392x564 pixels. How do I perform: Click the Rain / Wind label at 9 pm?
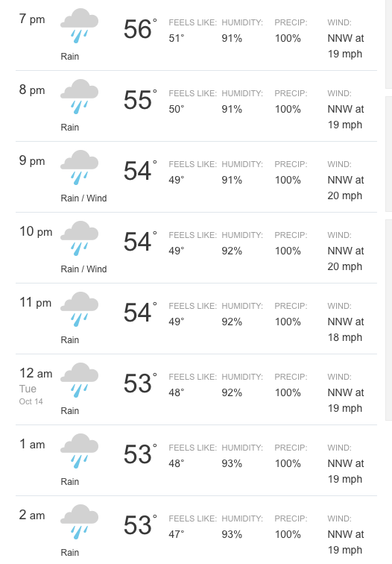coord(83,198)
